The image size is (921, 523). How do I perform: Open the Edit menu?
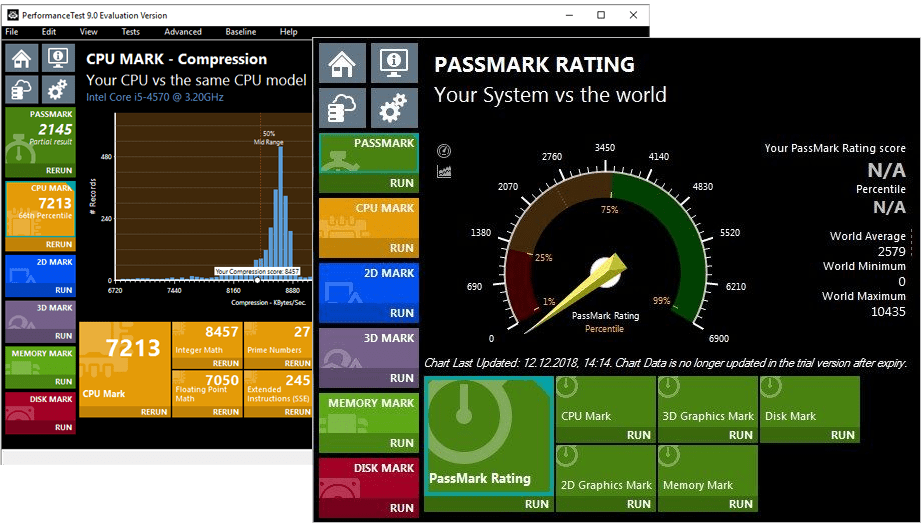(49, 32)
